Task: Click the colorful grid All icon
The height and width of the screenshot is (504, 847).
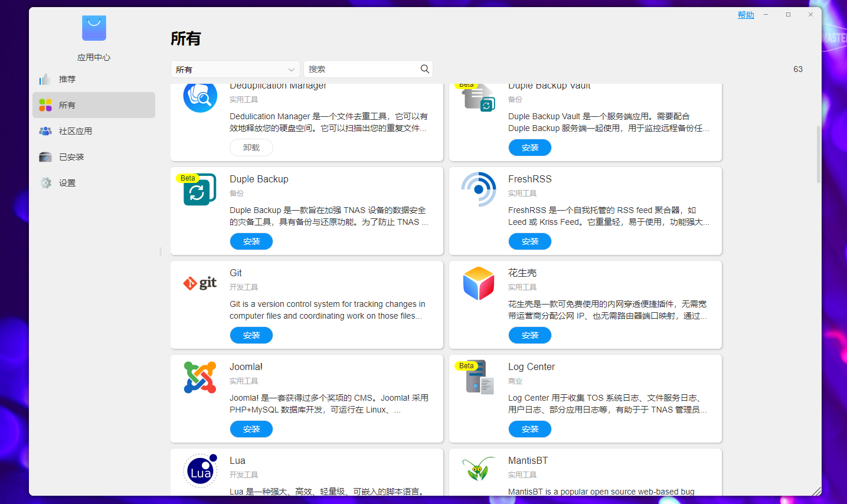Action: pyautogui.click(x=45, y=105)
